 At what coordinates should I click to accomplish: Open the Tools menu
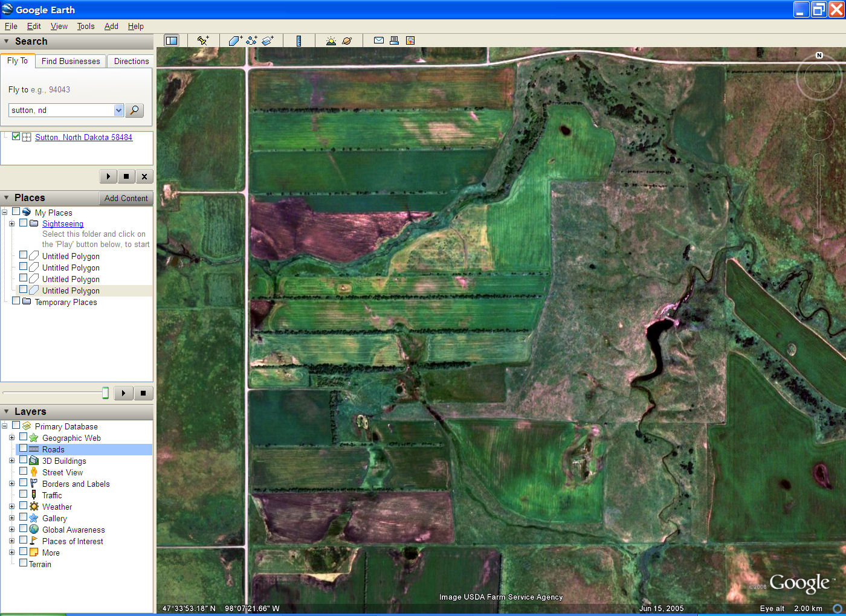click(x=86, y=26)
